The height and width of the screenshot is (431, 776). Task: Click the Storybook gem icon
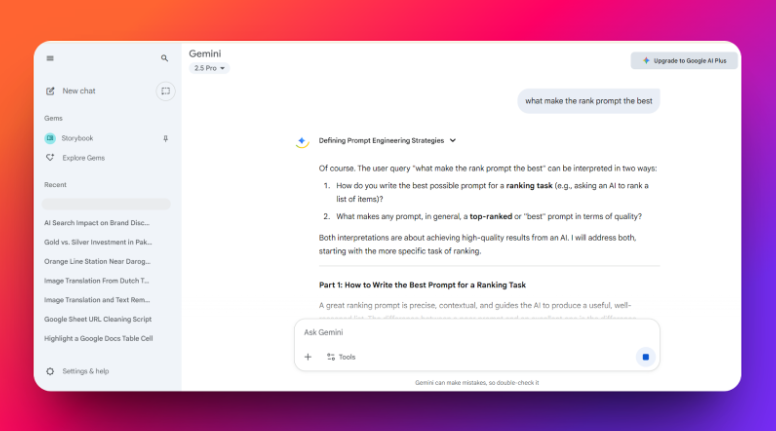pos(50,138)
